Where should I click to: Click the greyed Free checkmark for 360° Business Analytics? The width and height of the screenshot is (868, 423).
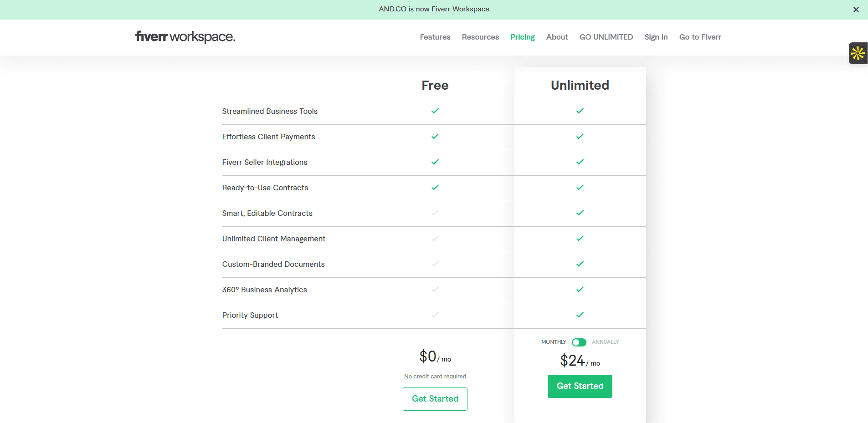click(435, 289)
